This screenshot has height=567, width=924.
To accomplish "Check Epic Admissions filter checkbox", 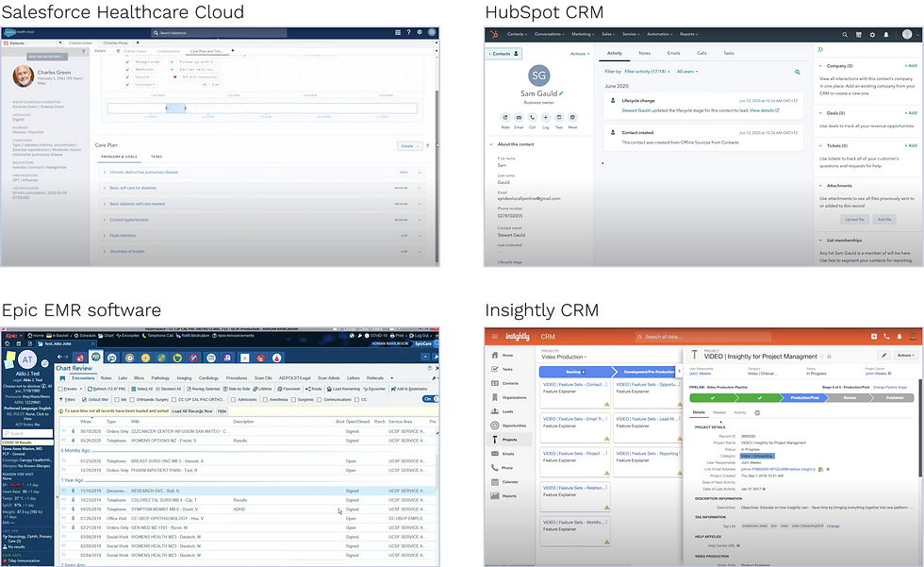I will (234, 400).
